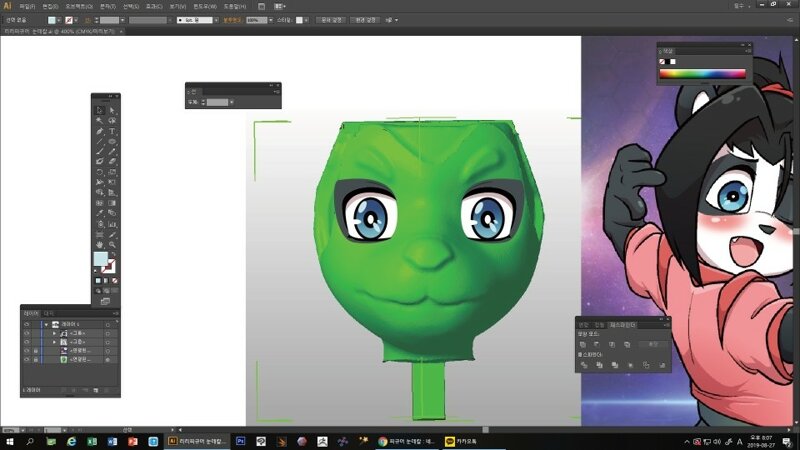Open the Edit menu
The height and width of the screenshot is (450, 800).
[50, 6]
